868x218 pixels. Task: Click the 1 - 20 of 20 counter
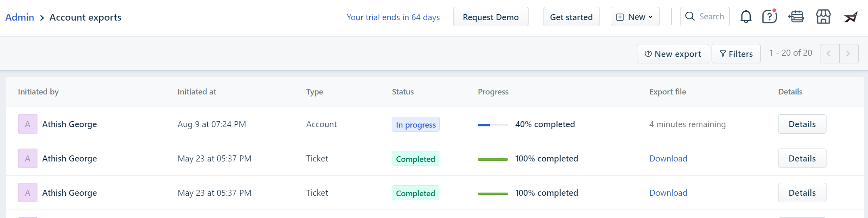pos(791,53)
